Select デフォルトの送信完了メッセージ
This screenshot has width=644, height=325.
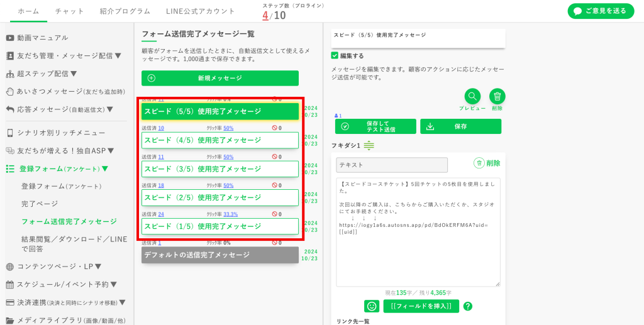coord(220,255)
